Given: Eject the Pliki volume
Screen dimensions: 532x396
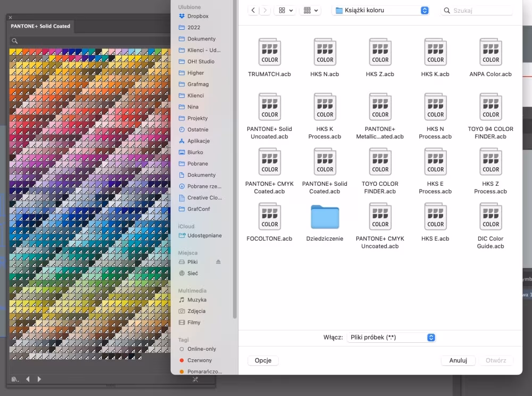Looking at the screenshot, I should [218, 262].
